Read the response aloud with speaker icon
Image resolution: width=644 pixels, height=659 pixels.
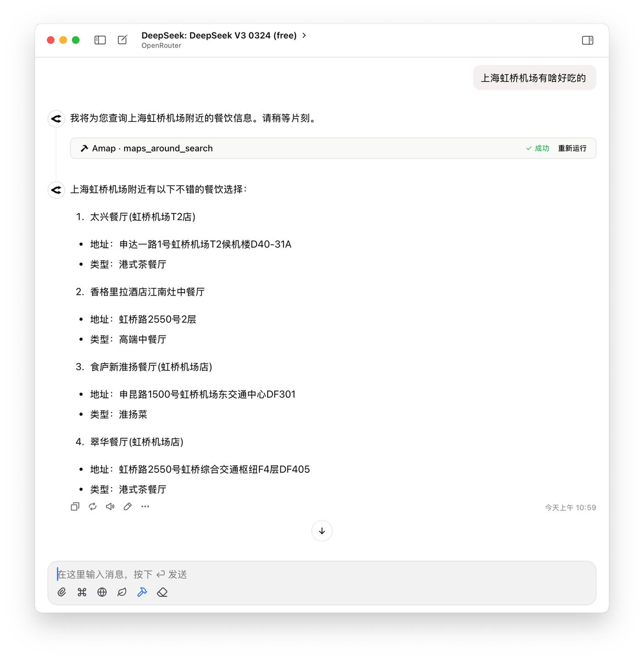click(x=110, y=506)
